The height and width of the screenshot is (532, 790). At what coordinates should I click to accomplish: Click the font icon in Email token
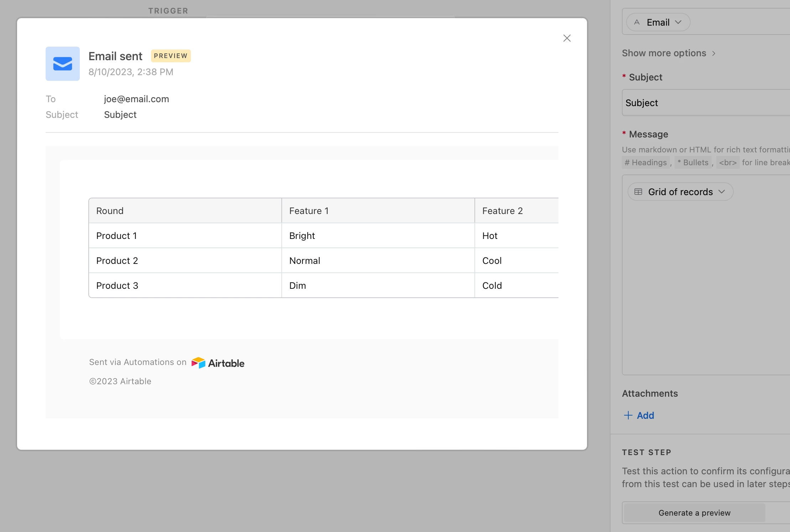(637, 22)
